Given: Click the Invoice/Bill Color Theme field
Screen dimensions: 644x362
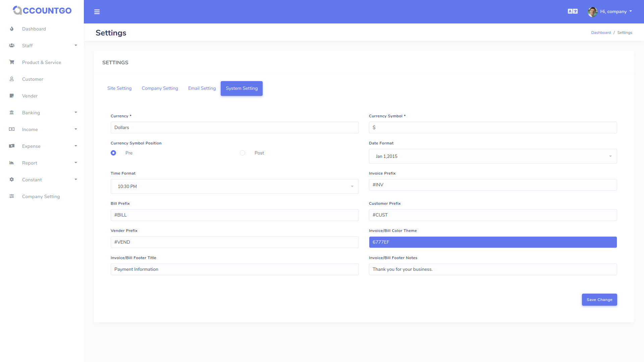Looking at the screenshot, I should (493, 242).
